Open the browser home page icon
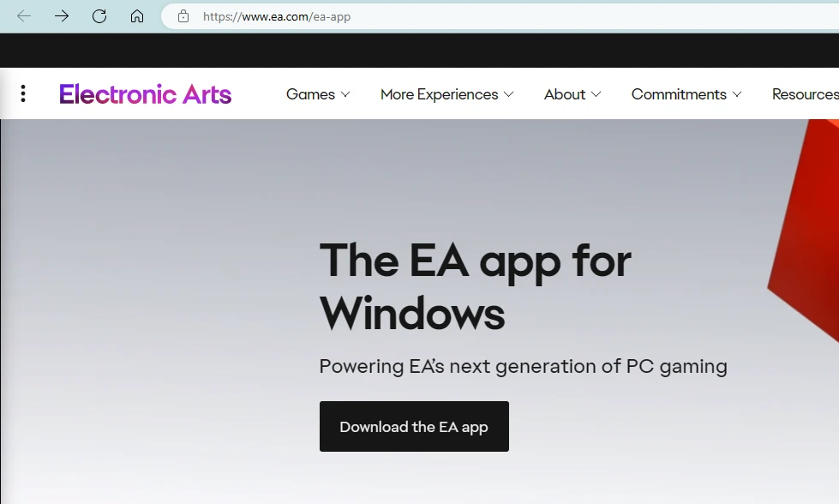 click(x=137, y=16)
